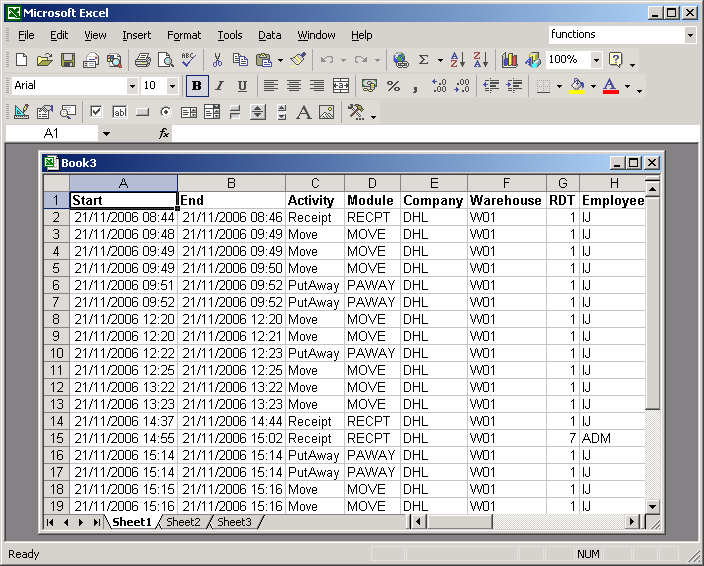
Task: Expand the Undo history arrow
Action: pyautogui.click(x=343, y=60)
